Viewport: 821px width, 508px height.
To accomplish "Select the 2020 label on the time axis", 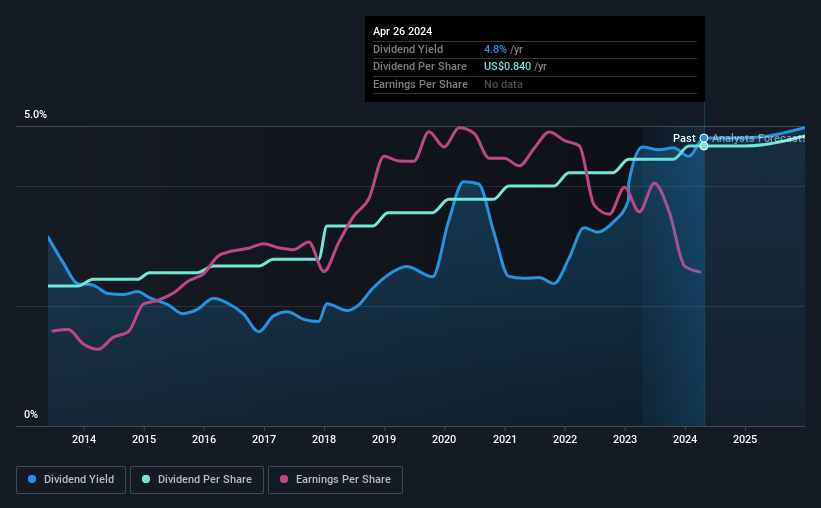I will click(444, 439).
